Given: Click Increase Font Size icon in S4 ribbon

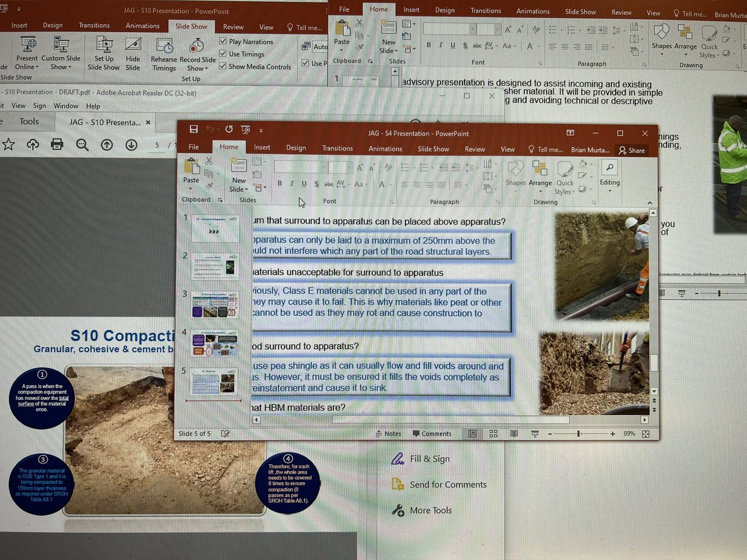Looking at the screenshot, I should pyautogui.click(x=359, y=168).
